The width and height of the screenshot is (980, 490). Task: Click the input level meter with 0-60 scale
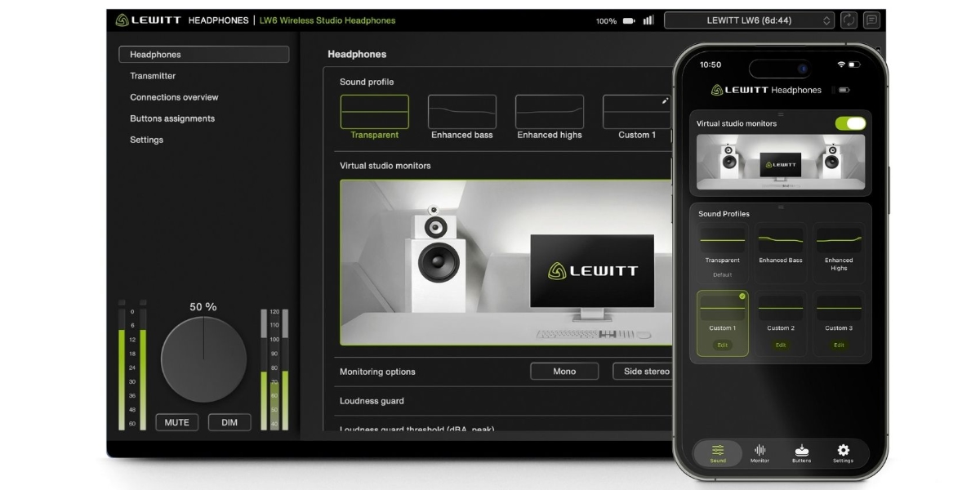tap(132, 364)
